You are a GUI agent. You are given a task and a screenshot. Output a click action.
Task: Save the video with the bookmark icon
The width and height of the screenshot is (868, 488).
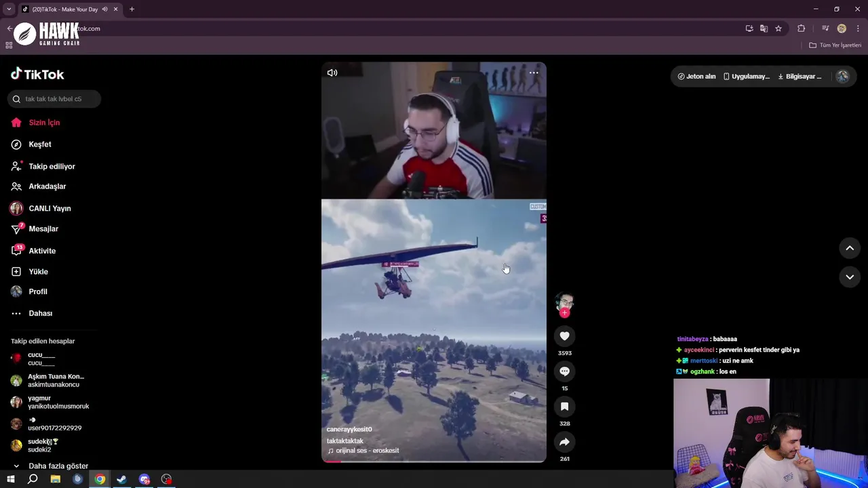pyautogui.click(x=564, y=407)
